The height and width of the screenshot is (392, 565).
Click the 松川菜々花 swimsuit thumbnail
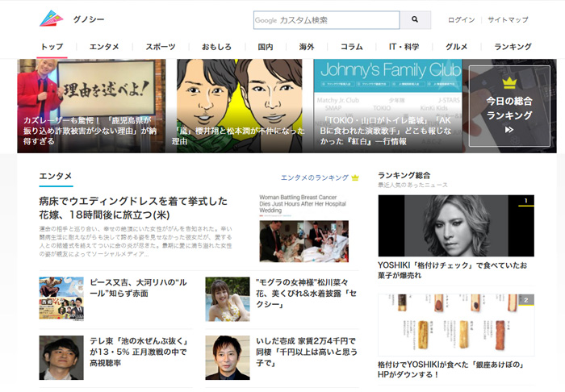228,298
